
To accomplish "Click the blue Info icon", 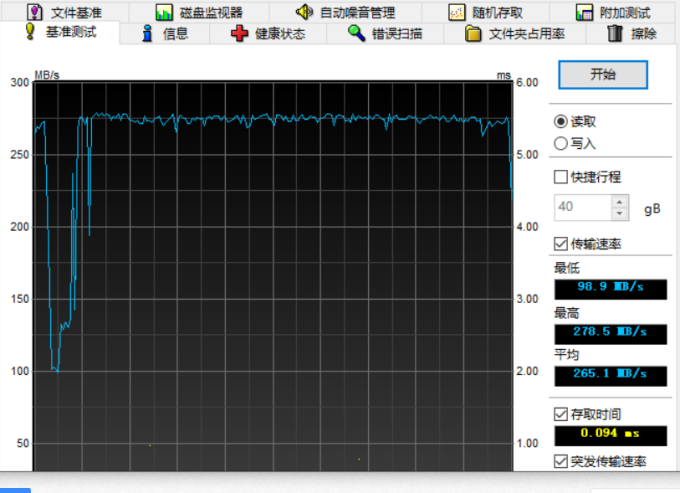I will coord(148,34).
